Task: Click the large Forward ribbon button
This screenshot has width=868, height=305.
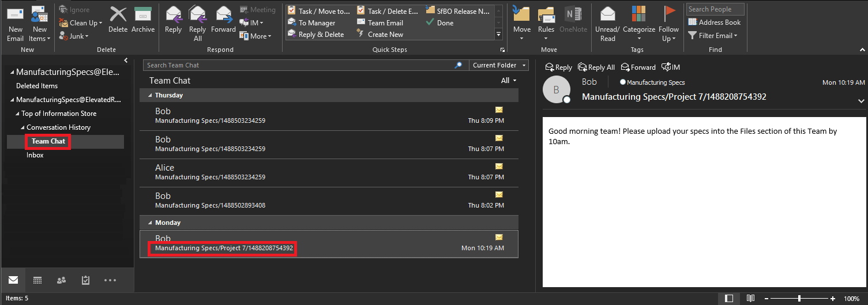Action: pos(223,20)
